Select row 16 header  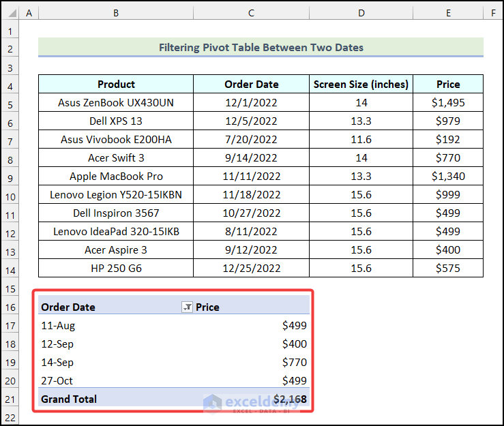coord(10,307)
